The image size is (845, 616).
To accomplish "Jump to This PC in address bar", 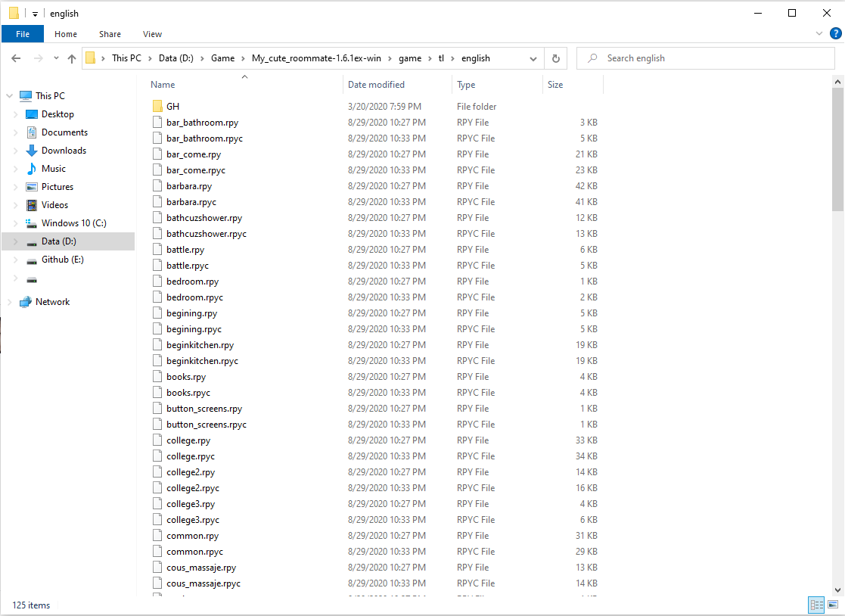I will click(126, 58).
